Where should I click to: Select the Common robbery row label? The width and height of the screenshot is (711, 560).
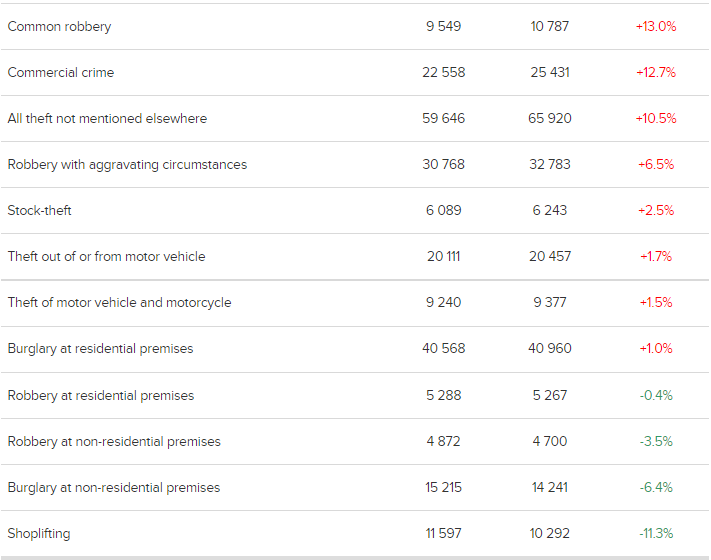point(59,27)
